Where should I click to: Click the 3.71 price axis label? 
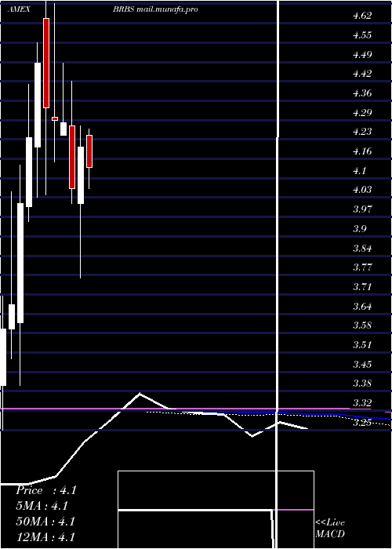click(x=362, y=287)
